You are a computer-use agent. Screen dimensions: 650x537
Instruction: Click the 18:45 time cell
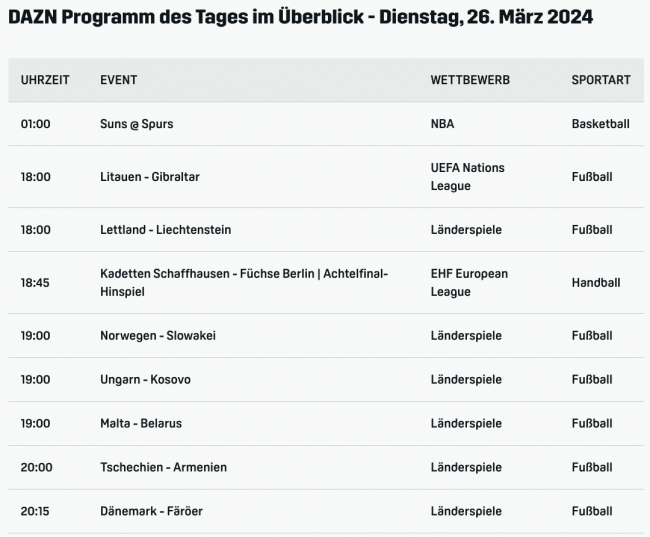[35, 283]
